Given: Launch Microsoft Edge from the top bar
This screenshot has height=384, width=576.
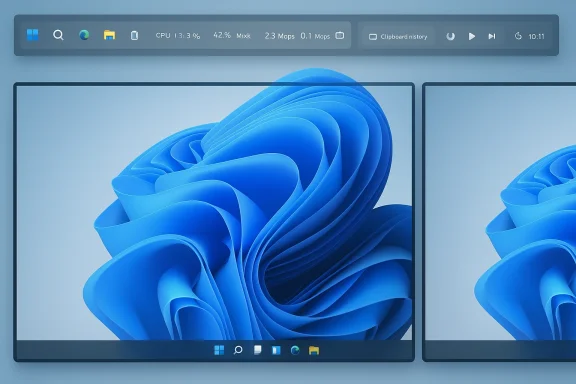Looking at the screenshot, I should (84, 35).
